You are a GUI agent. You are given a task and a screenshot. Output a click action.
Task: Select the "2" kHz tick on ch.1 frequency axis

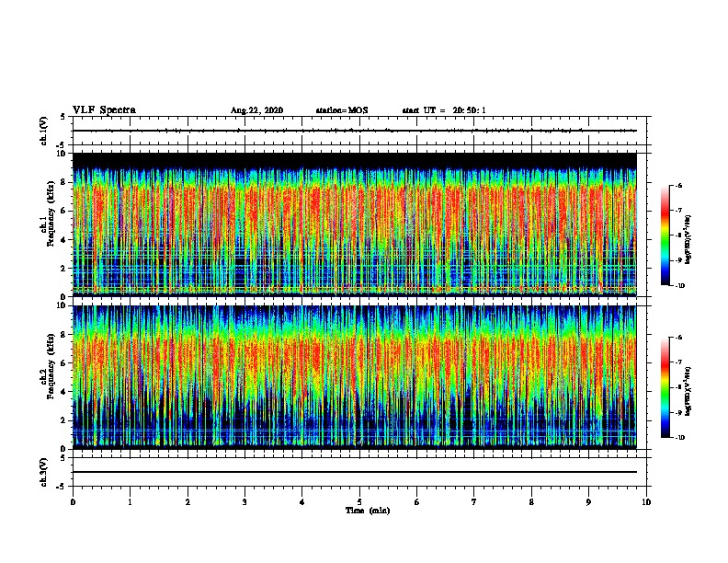[x=63, y=268]
